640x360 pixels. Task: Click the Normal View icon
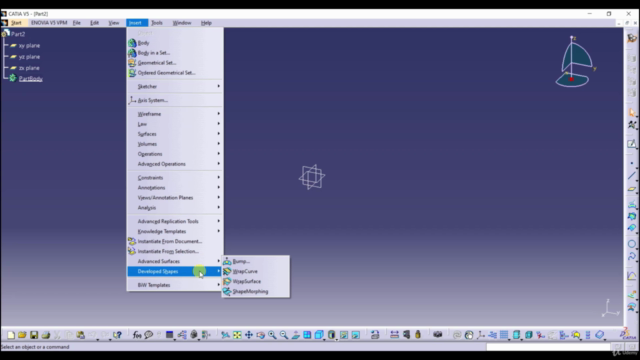(296, 335)
